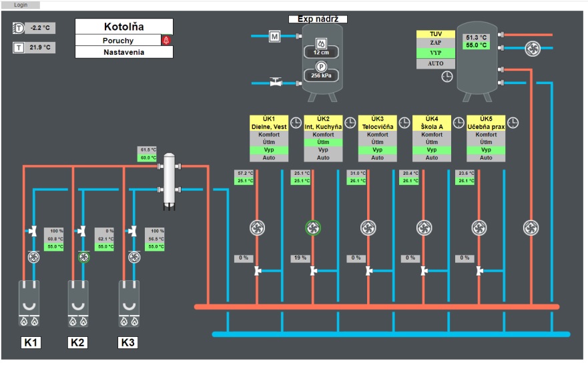588x367 pixels.
Task: Click the water level icon on expansion tank
Action: point(321,43)
